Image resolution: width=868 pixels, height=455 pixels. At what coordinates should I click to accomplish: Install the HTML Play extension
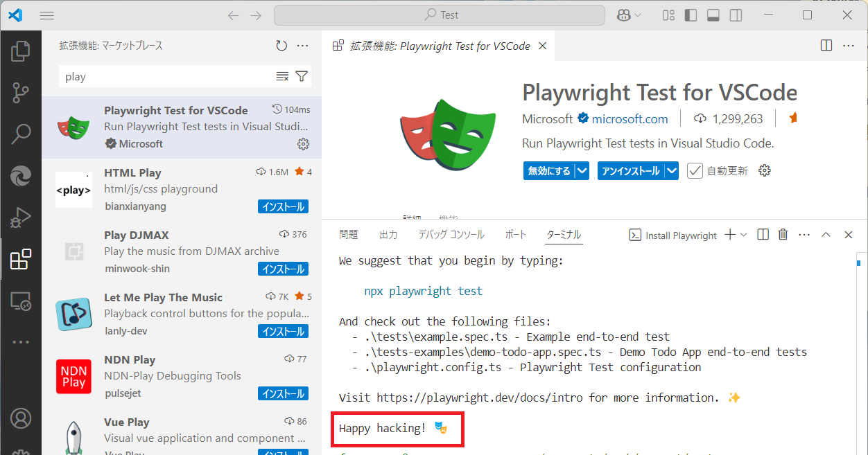283,206
